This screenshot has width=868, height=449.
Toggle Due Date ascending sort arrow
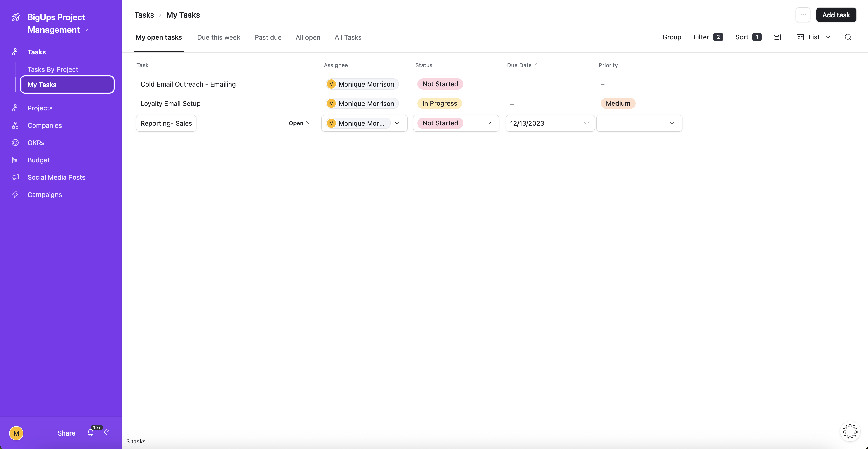pyautogui.click(x=537, y=65)
